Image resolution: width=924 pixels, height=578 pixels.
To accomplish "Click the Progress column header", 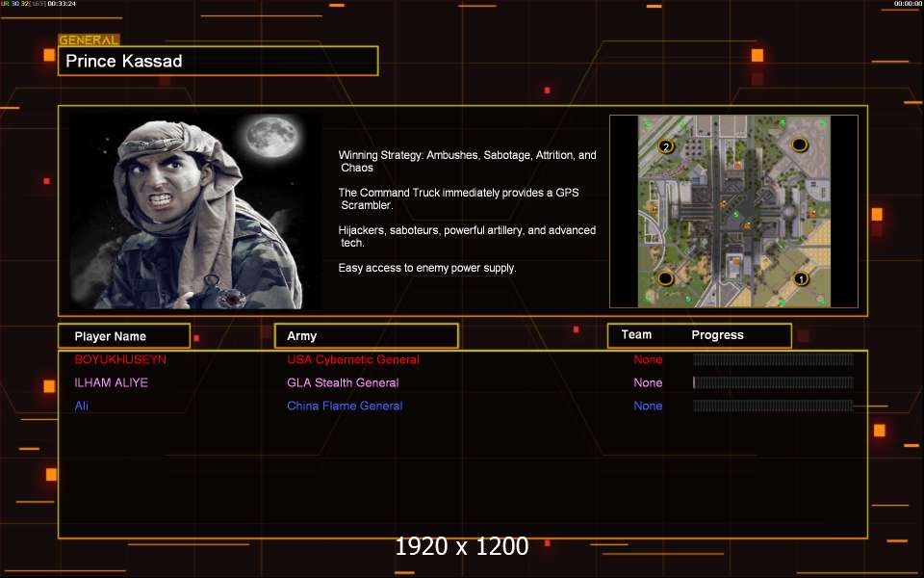I will point(717,335).
